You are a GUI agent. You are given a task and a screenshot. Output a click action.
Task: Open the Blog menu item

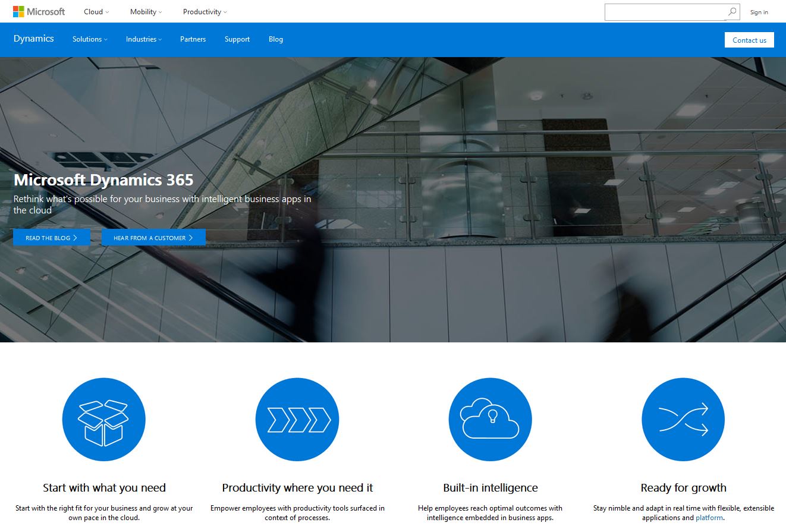276,39
